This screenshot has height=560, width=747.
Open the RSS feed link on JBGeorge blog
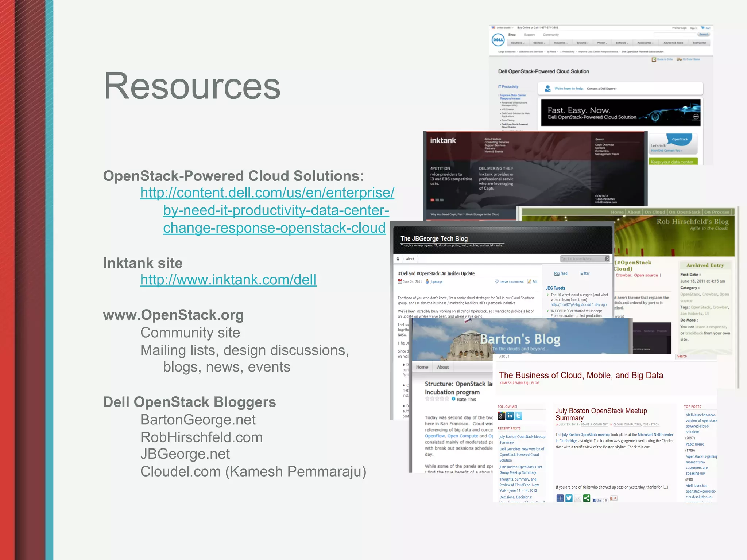(x=561, y=273)
